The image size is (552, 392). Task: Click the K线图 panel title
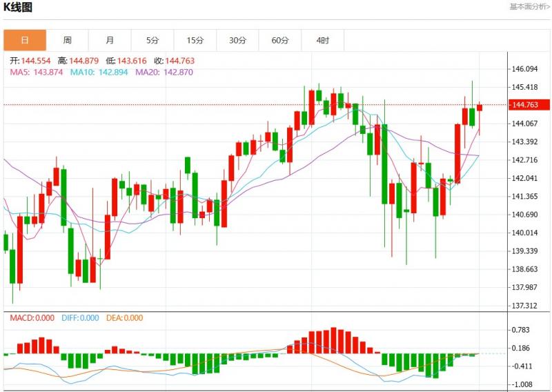[x=18, y=8]
